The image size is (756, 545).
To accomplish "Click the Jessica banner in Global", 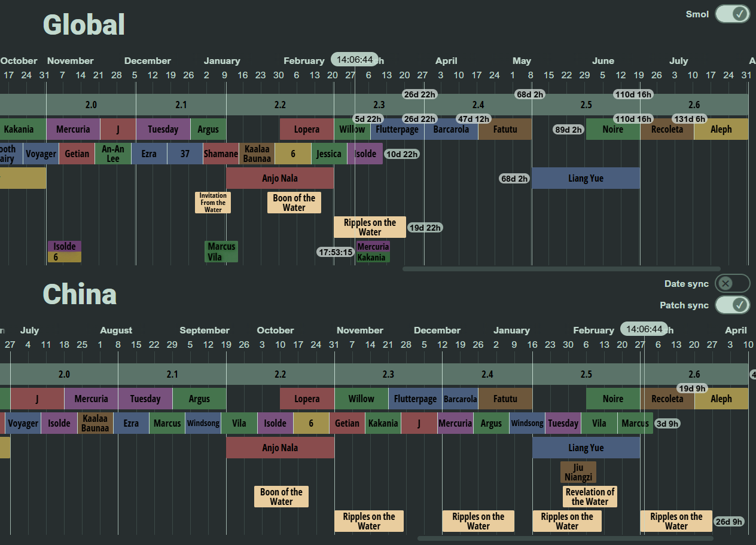I will 329,154.
